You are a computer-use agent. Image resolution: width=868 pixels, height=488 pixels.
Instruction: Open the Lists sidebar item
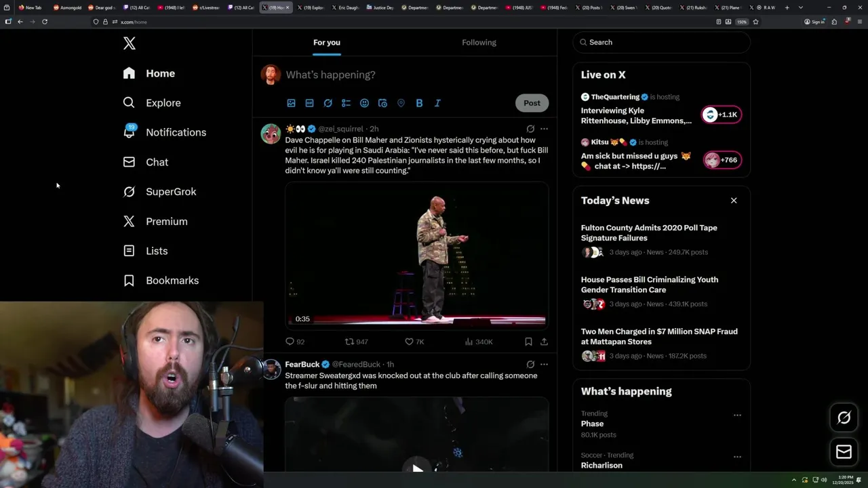tap(145, 251)
